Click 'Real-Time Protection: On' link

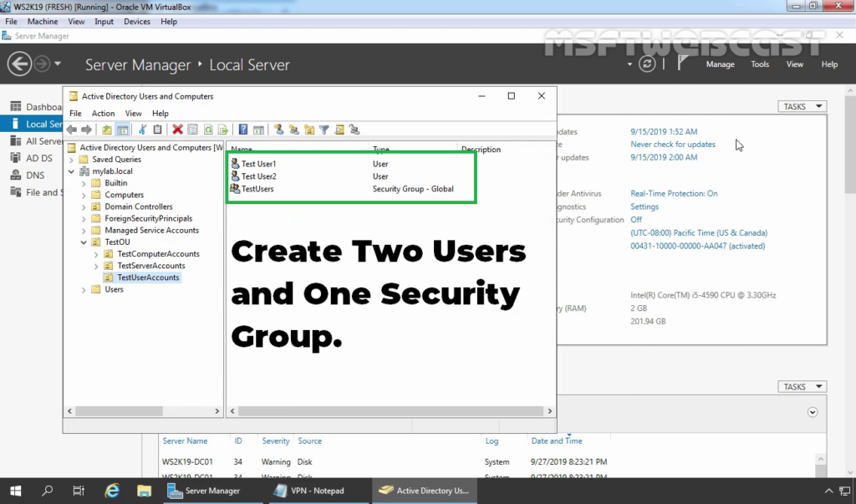(675, 194)
